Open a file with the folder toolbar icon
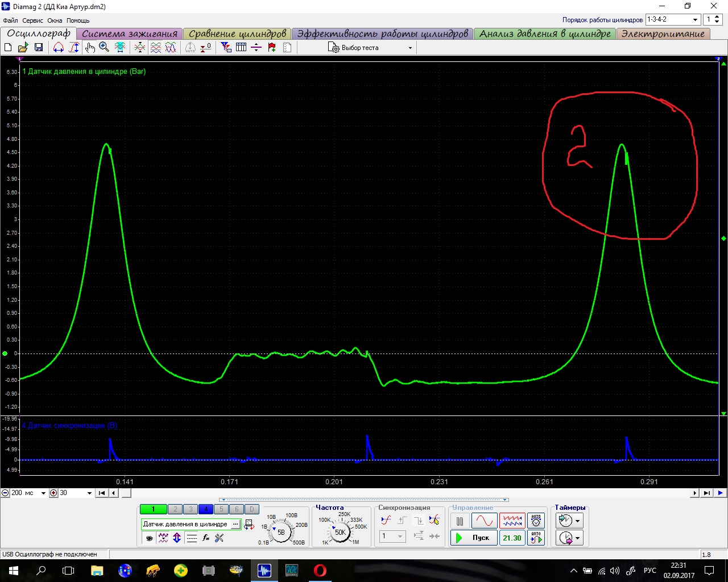The image size is (728, 582). pos(23,48)
